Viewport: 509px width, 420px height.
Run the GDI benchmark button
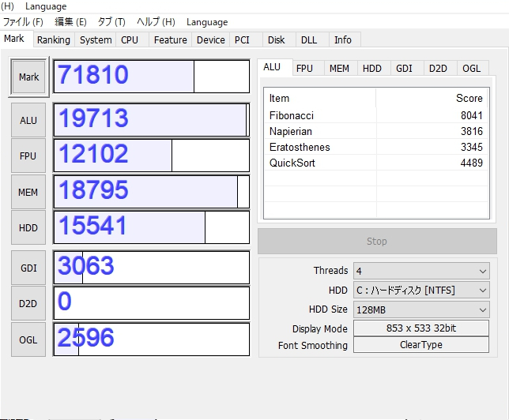click(x=28, y=268)
